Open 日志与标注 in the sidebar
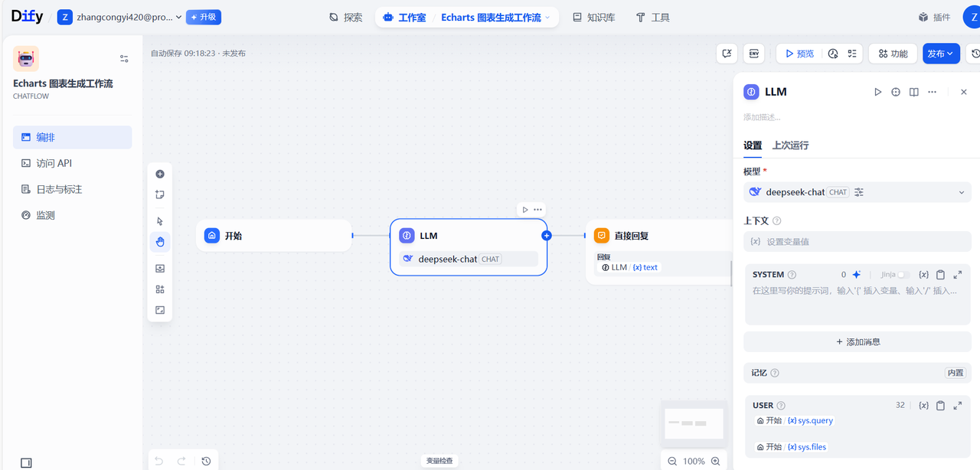 [x=72, y=189]
